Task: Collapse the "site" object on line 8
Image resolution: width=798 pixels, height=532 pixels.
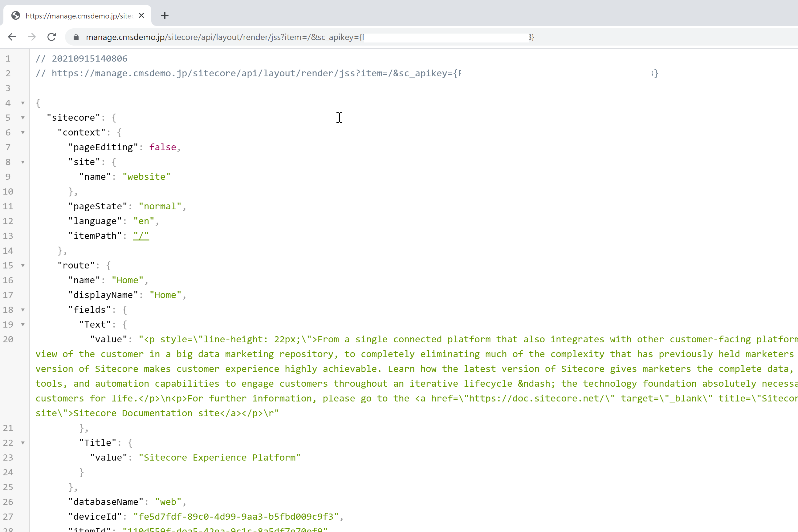Action: 23,162
